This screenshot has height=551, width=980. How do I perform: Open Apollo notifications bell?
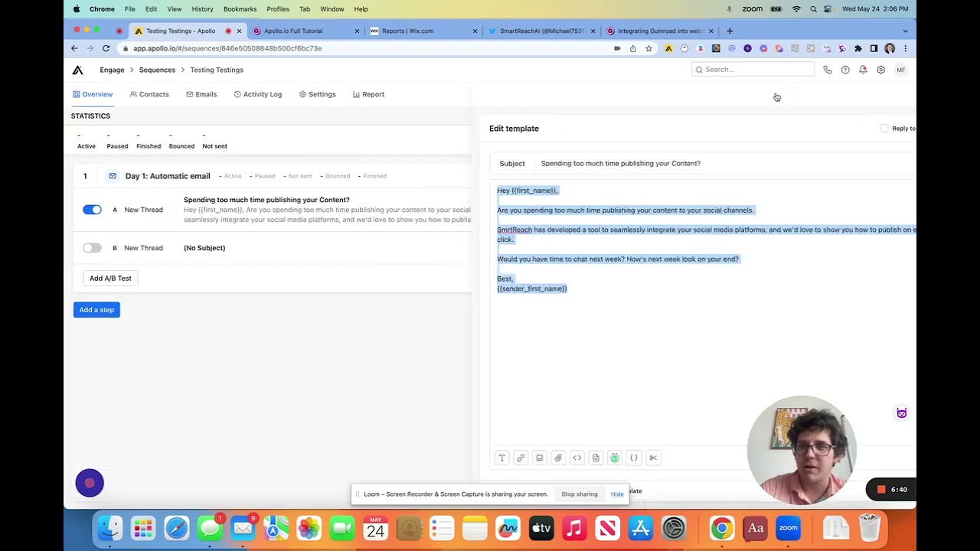(863, 70)
